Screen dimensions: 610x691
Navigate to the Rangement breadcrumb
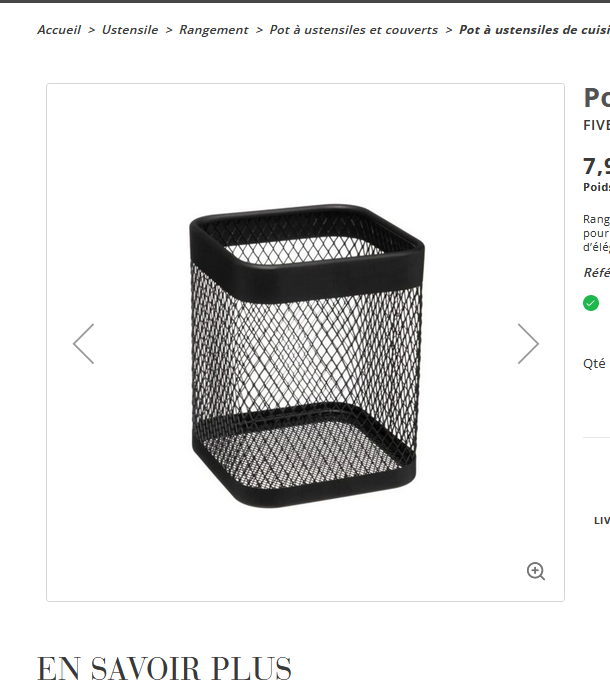click(x=214, y=30)
